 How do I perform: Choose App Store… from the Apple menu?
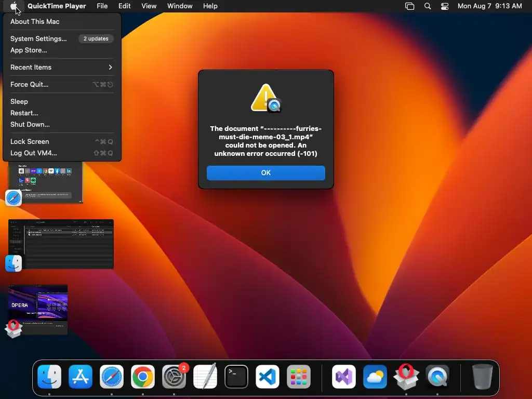(62, 50)
